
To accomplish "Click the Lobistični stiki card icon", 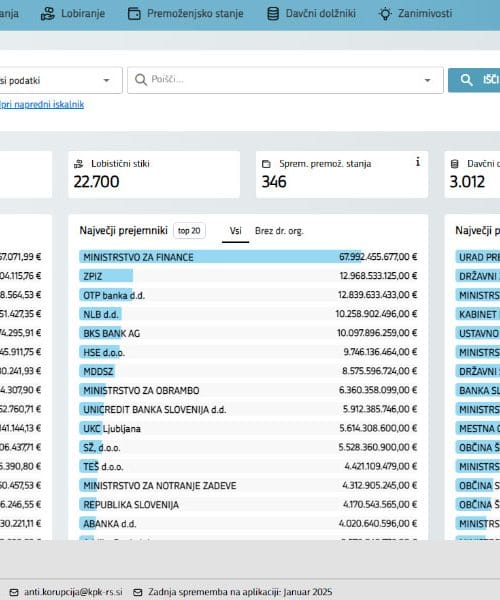I will click(x=78, y=164).
